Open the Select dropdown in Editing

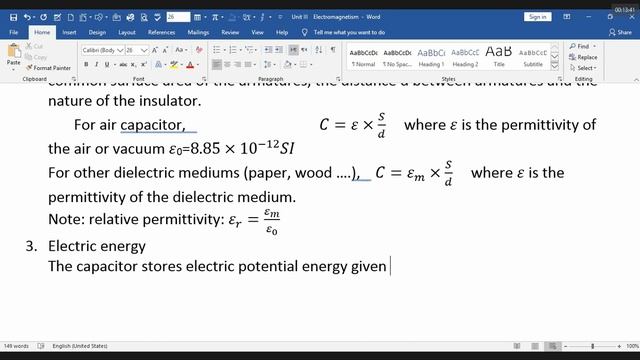pos(583,68)
